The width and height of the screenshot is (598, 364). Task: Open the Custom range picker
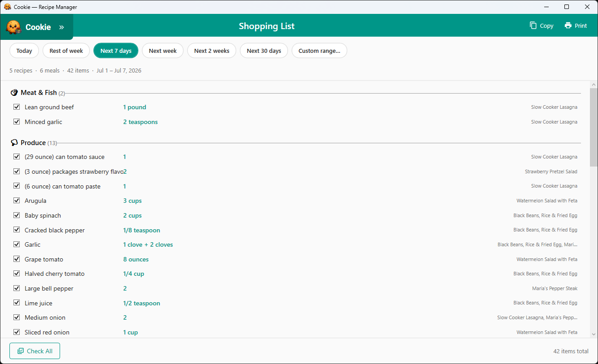pyautogui.click(x=319, y=51)
